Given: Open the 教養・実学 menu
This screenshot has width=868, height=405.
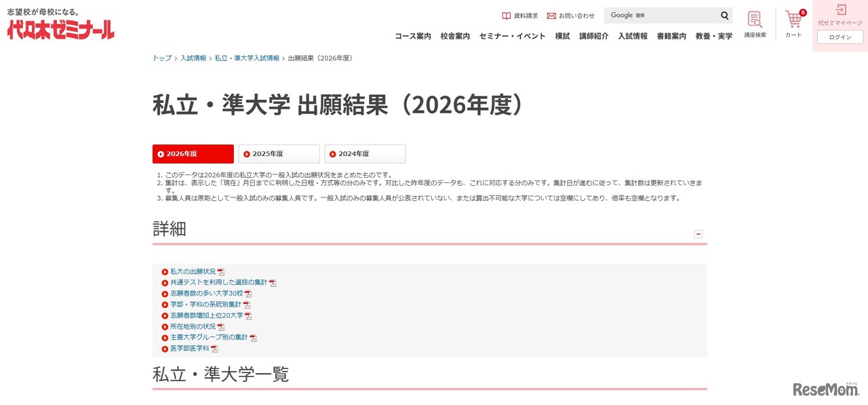Looking at the screenshot, I should pos(714,36).
